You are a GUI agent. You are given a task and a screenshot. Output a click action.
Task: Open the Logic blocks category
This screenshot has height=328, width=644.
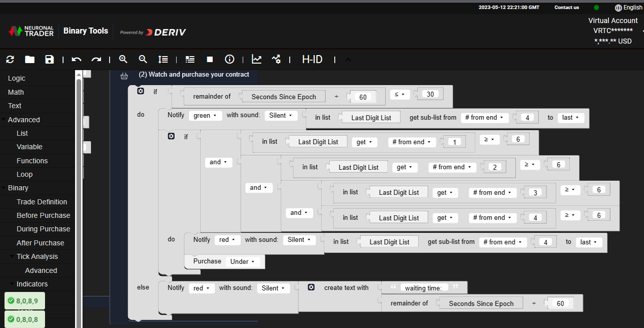(17, 78)
